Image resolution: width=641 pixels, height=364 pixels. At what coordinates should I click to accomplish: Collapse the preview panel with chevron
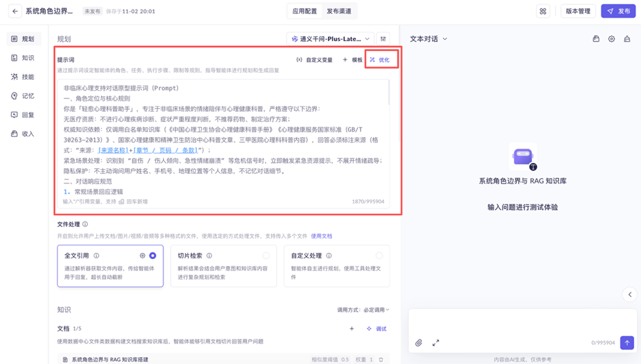pyautogui.click(x=630, y=294)
